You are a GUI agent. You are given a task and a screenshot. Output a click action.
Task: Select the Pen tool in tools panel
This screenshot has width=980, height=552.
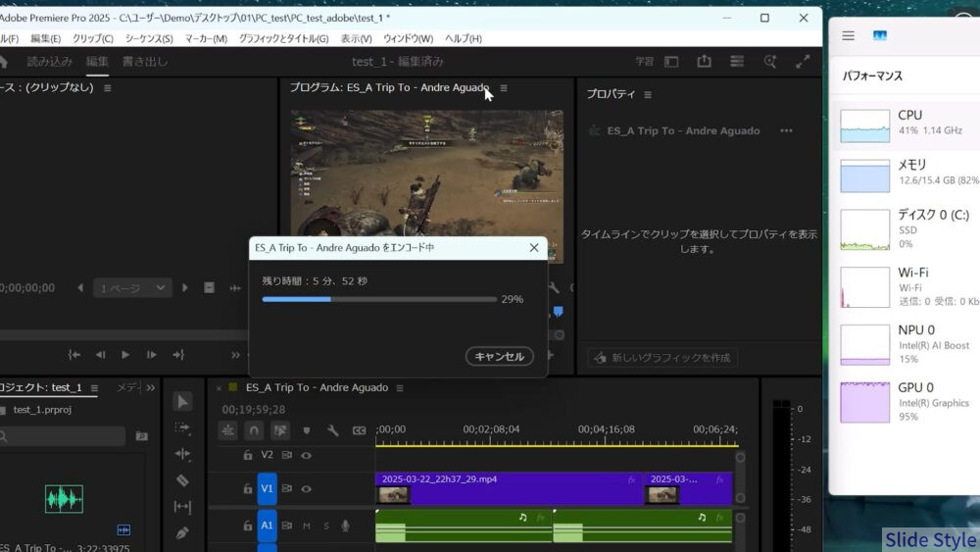[182, 533]
